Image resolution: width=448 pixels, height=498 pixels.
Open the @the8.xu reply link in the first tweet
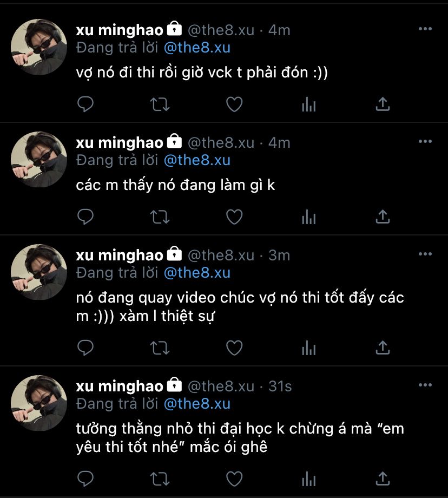[197, 48]
